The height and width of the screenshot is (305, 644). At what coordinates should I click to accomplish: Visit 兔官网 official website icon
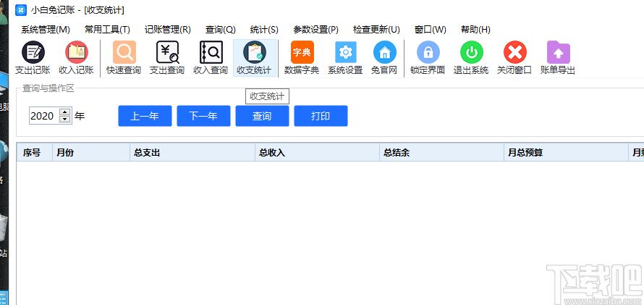coord(384,58)
